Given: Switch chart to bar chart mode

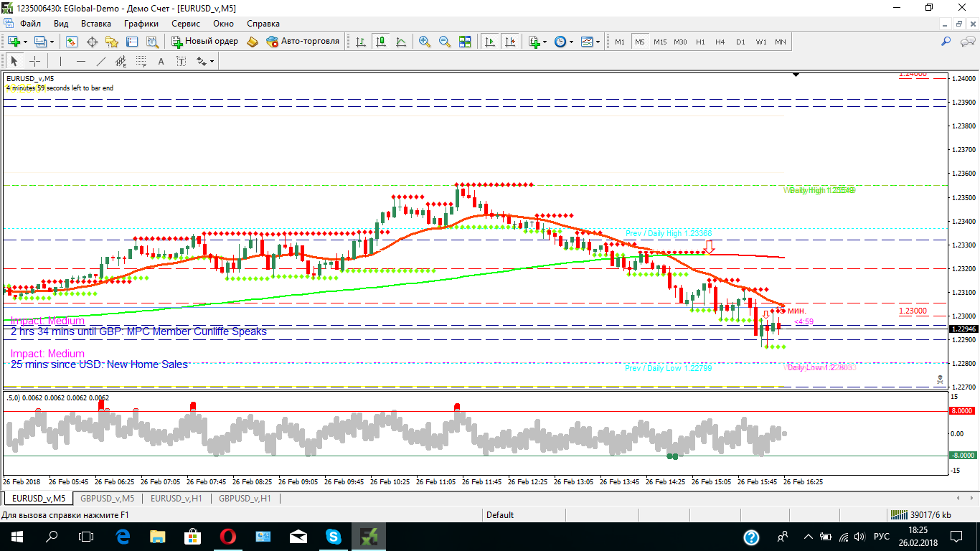Looking at the screenshot, I should 360,42.
